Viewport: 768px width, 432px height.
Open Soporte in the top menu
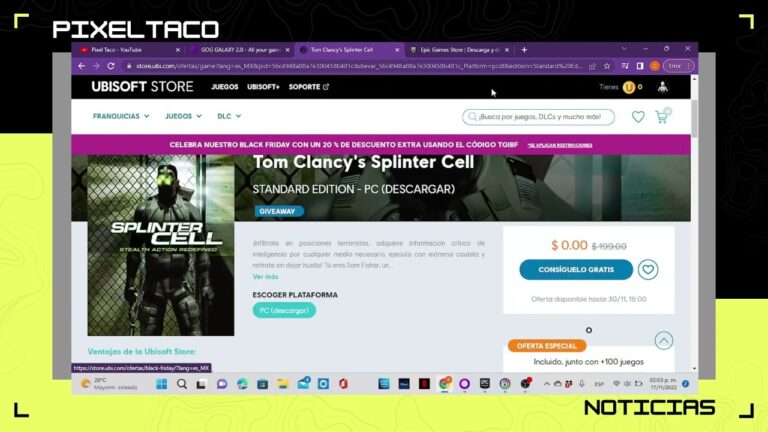tap(309, 87)
